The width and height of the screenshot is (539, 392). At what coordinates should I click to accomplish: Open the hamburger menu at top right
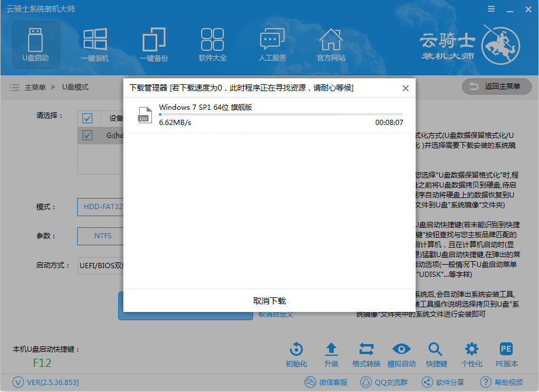click(x=491, y=8)
